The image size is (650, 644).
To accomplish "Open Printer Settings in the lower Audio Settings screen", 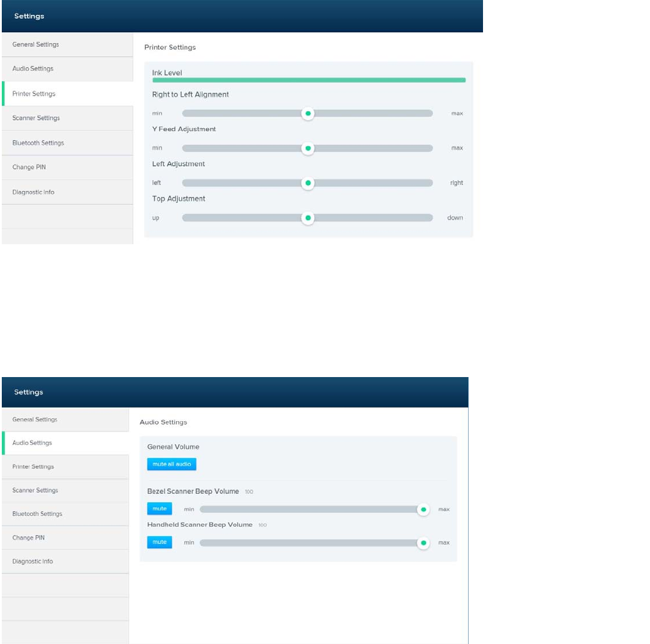I will click(x=65, y=467).
